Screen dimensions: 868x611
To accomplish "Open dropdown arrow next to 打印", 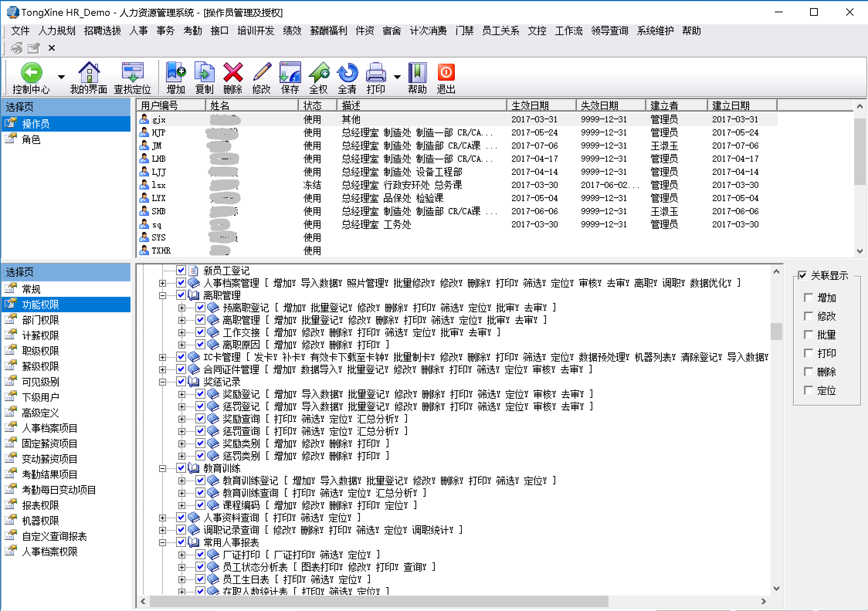I will [397, 77].
